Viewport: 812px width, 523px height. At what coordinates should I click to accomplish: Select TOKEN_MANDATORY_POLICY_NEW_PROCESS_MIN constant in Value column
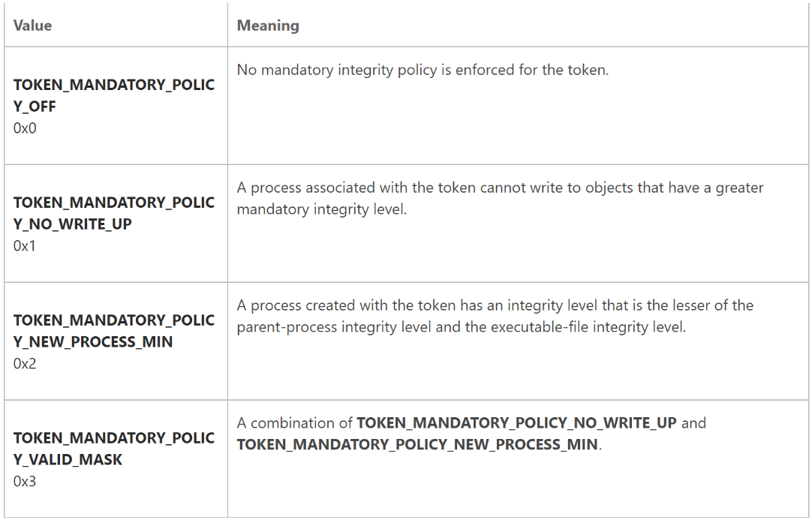(114, 331)
